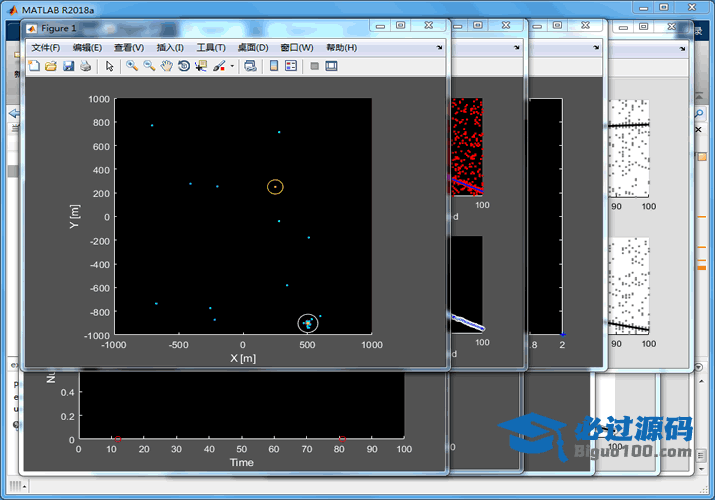This screenshot has width=715, height=500.
Task: Open the 查看(V) menu
Action: [129, 47]
